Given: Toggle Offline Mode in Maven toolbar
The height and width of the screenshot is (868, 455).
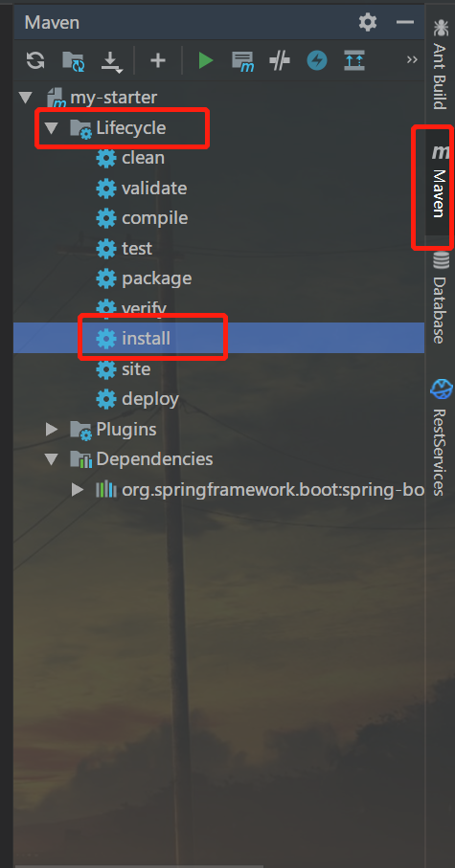Looking at the screenshot, I should tap(280, 59).
